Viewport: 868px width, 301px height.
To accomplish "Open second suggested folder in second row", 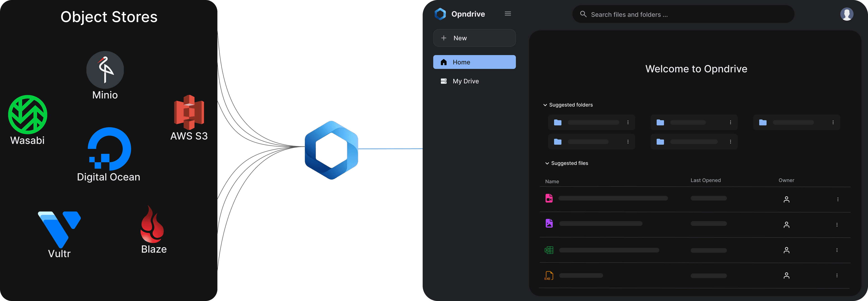I will tap(694, 142).
